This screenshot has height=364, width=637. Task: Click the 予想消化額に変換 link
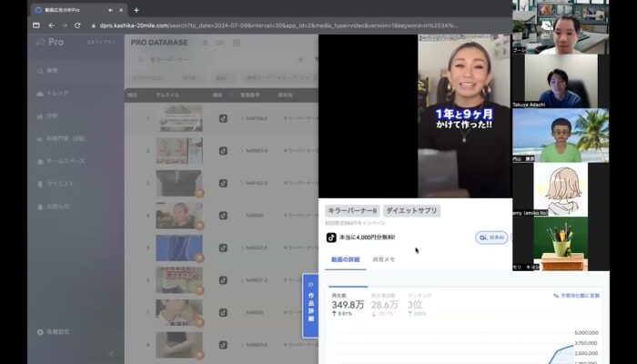pyautogui.click(x=576, y=296)
